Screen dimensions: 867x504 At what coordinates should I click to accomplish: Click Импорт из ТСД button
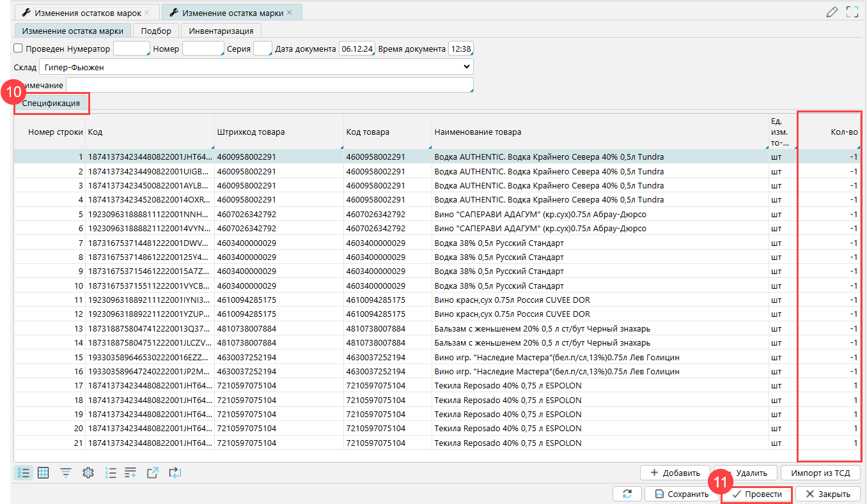coord(820,473)
